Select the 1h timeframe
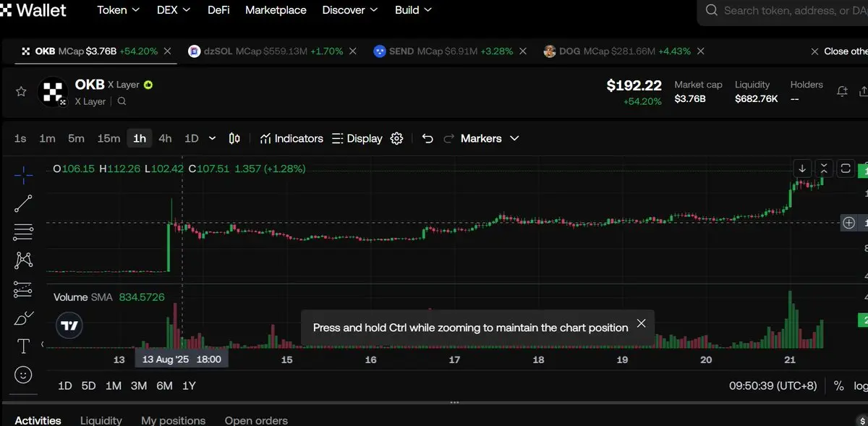The width and height of the screenshot is (868, 426). pyautogui.click(x=140, y=138)
